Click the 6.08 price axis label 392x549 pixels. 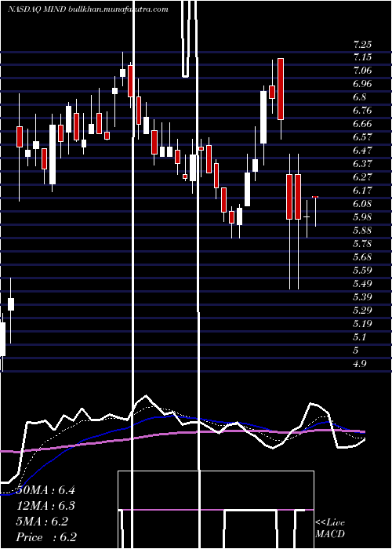pyautogui.click(x=362, y=203)
